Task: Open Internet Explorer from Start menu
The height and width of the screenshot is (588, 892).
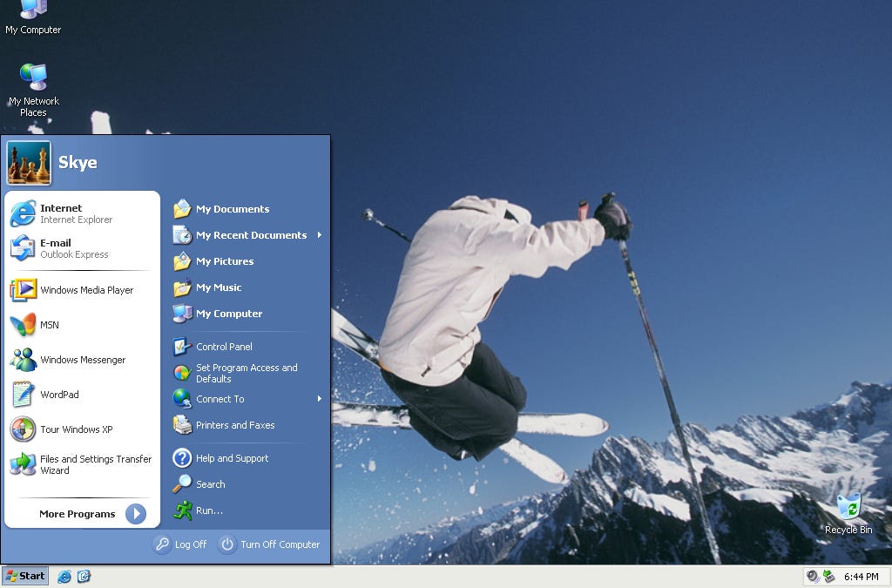Action: pyautogui.click(x=82, y=213)
